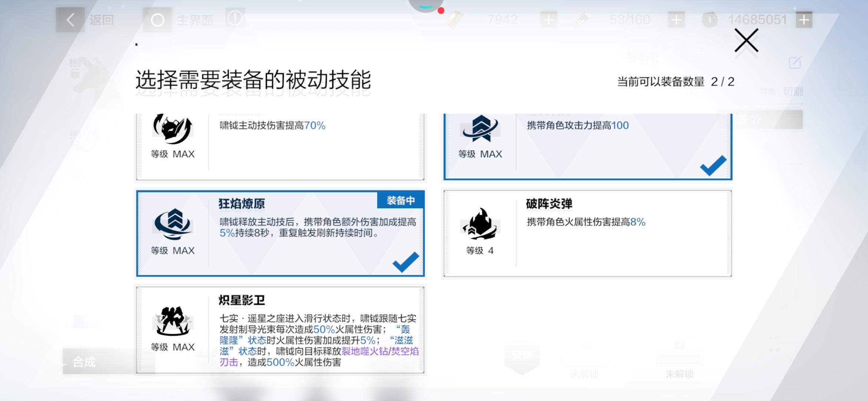Click the 7942 currency value
Image resolution: width=868 pixels, height=401 pixels.
pyautogui.click(x=502, y=20)
